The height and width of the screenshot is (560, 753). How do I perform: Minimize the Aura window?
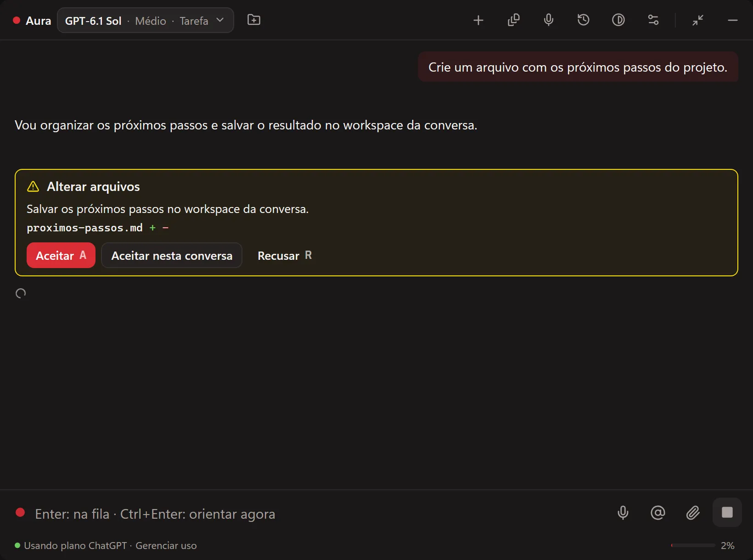pyautogui.click(x=733, y=20)
